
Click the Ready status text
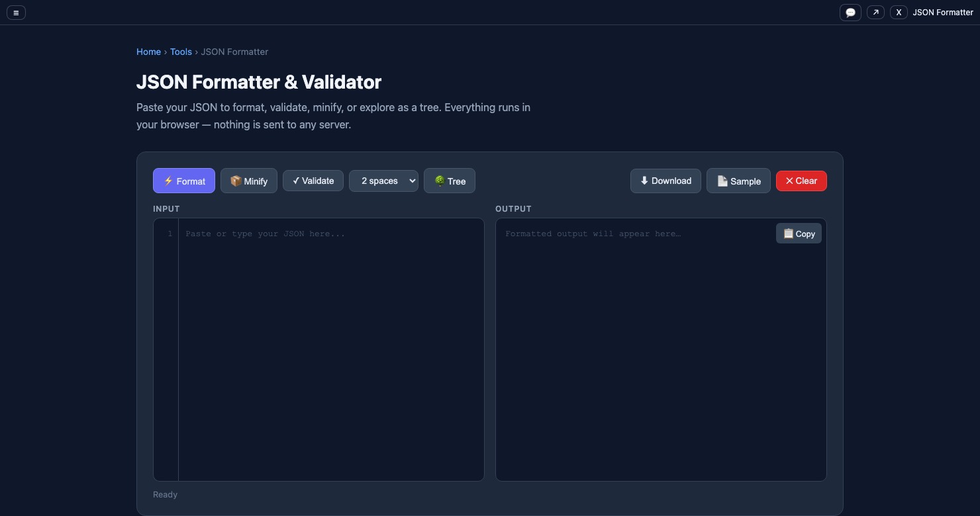coord(165,494)
